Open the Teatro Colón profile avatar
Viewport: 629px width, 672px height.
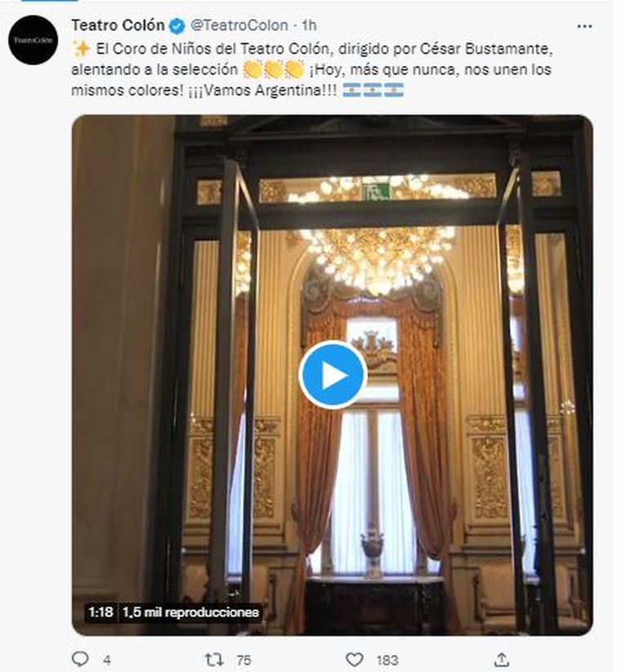tap(33, 40)
